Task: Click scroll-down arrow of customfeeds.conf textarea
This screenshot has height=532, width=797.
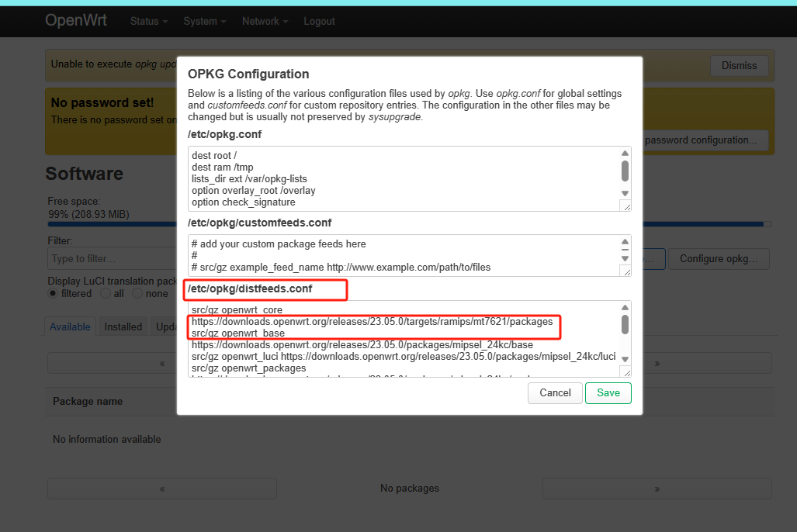Action: (625, 258)
